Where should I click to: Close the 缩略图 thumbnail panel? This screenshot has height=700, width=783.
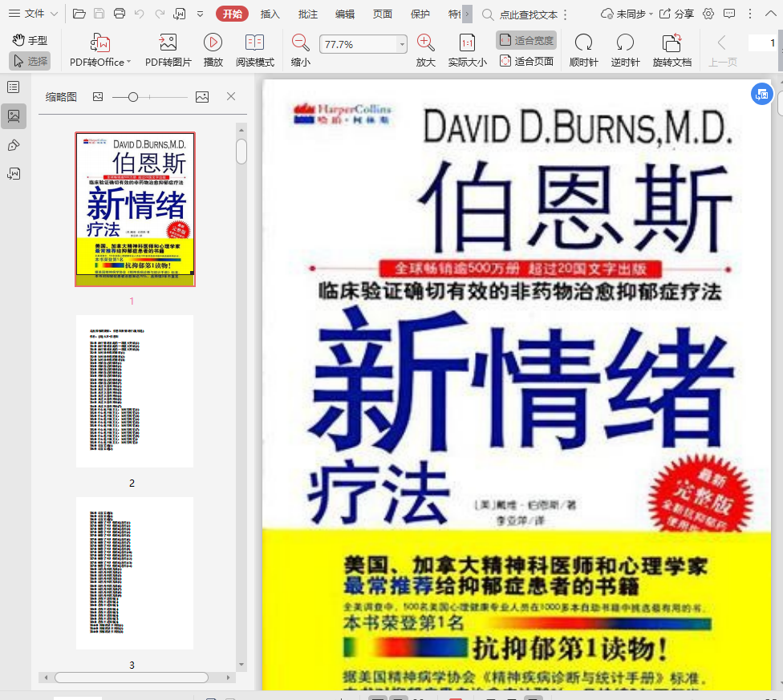[231, 96]
